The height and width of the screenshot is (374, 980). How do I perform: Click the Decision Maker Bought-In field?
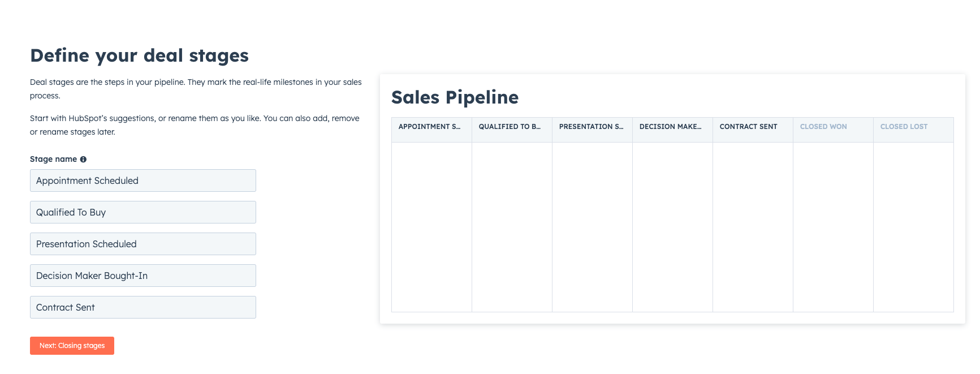point(143,276)
